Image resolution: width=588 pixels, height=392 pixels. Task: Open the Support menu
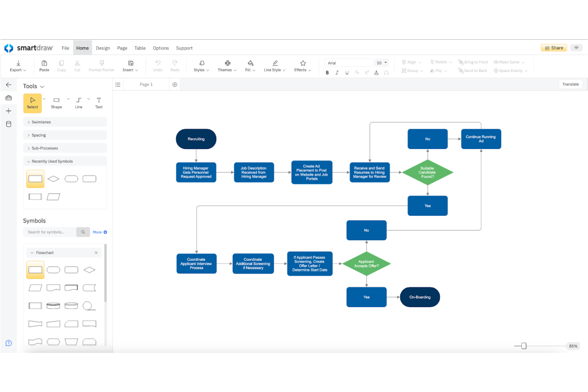[184, 48]
